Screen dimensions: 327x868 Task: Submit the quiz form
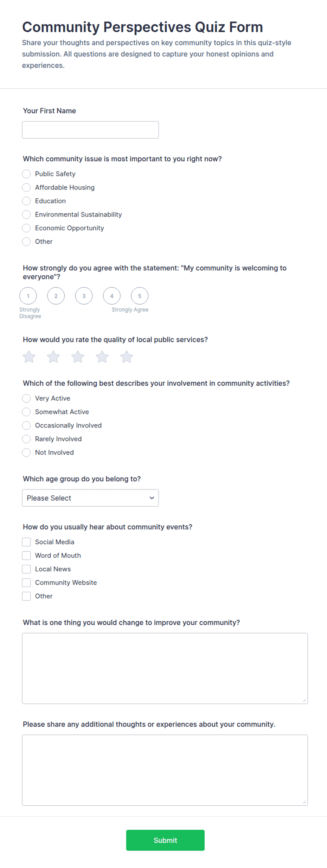165,840
